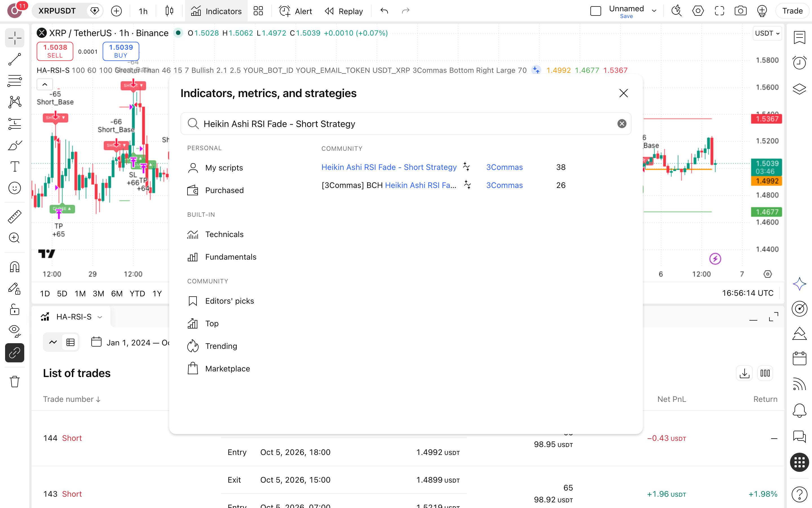Open the emoji icons tool
The image size is (812, 508).
tap(14, 188)
